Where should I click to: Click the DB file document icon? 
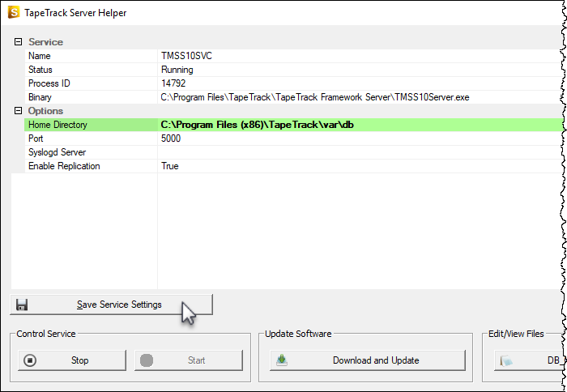coord(506,360)
